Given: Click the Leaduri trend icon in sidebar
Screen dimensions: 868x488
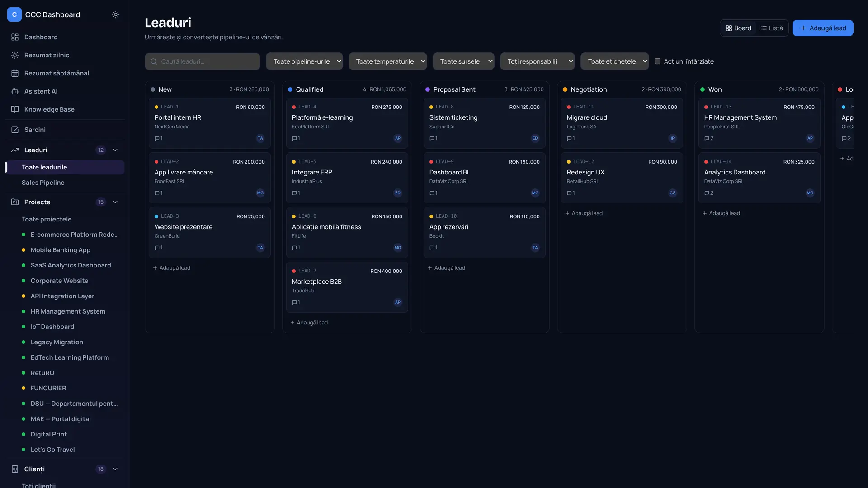Looking at the screenshot, I should tap(15, 150).
